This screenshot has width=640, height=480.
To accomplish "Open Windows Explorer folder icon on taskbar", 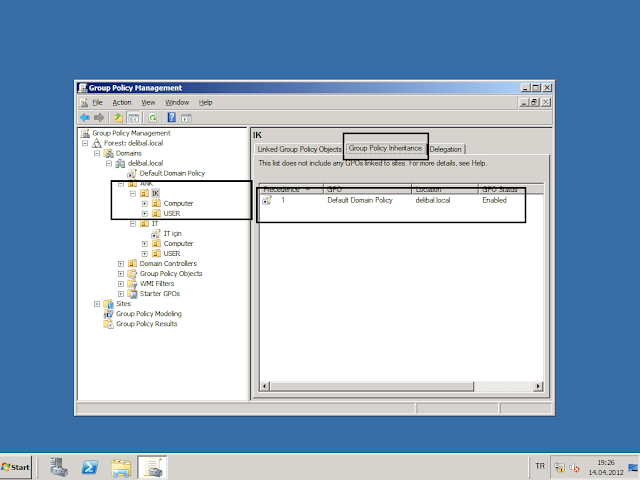I will click(x=121, y=467).
